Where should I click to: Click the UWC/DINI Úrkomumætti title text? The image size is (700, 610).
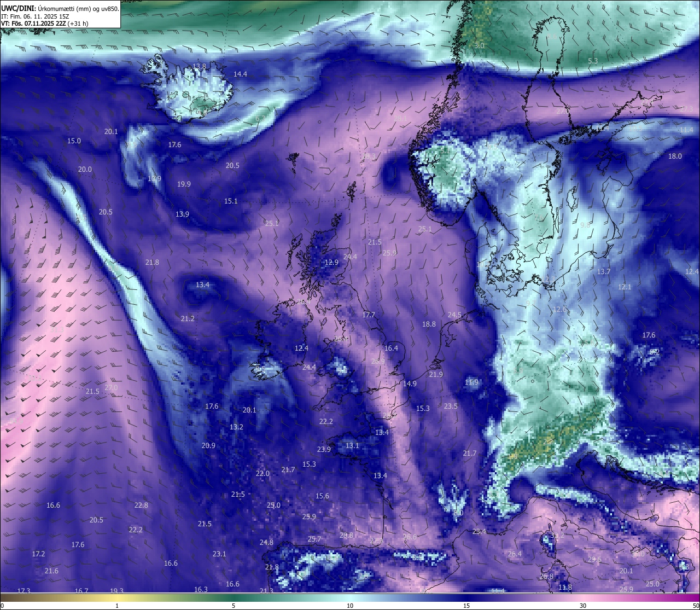[60, 8]
